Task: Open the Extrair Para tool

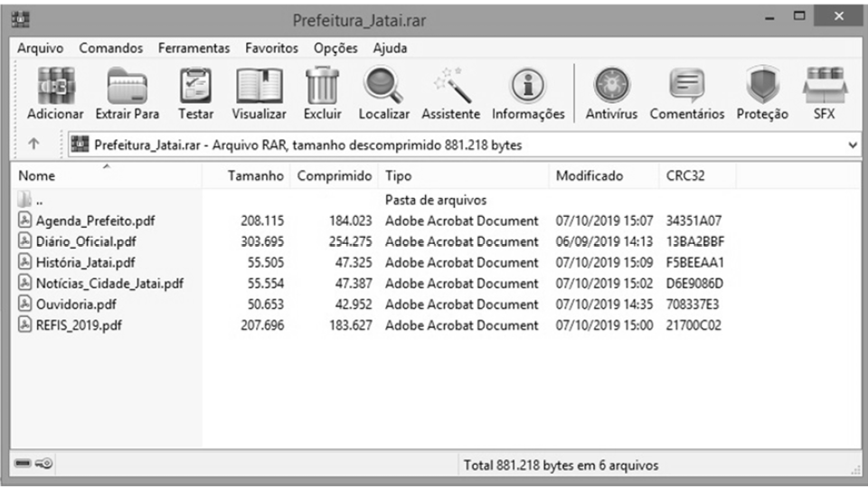Action: (x=127, y=94)
